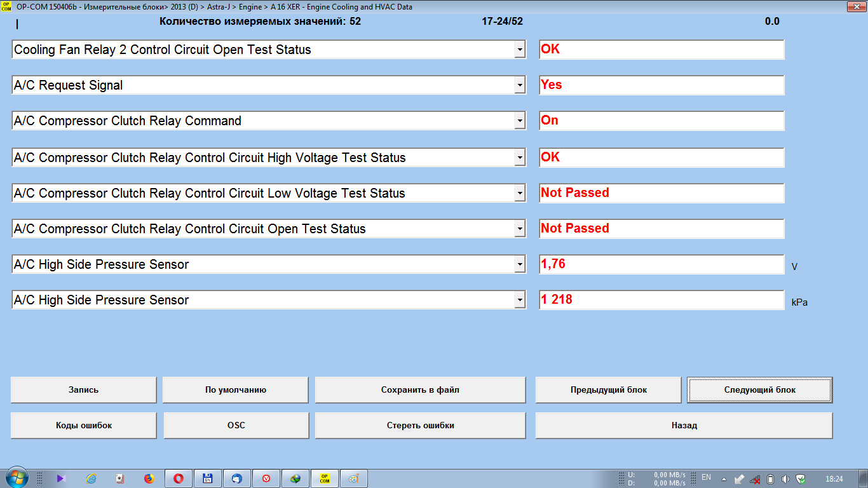Launch Visual Studio from the taskbar
The height and width of the screenshot is (488, 868).
tap(61, 478)
